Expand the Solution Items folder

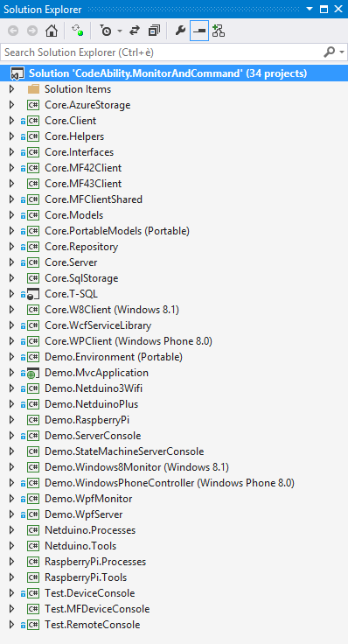pos(12,89)
